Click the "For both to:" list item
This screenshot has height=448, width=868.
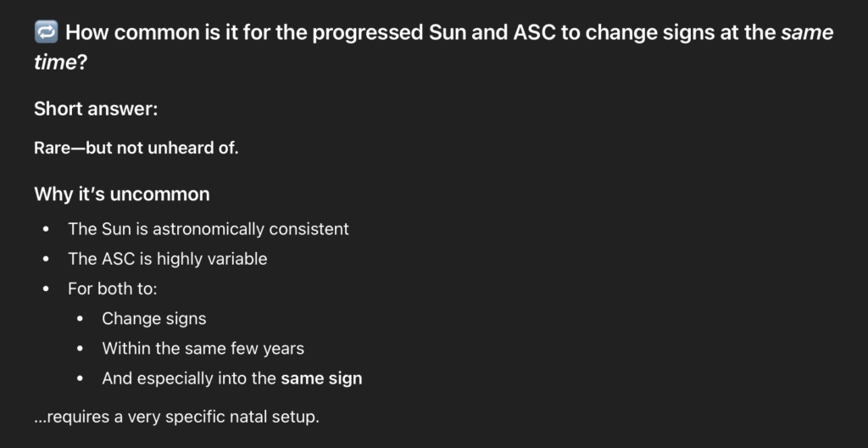pos(113,288)
